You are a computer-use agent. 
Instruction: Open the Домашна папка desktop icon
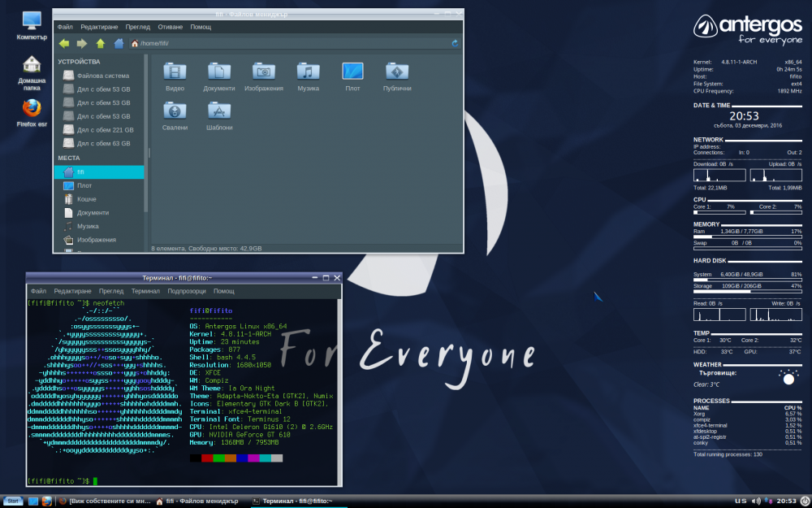[x=32, y=73]
